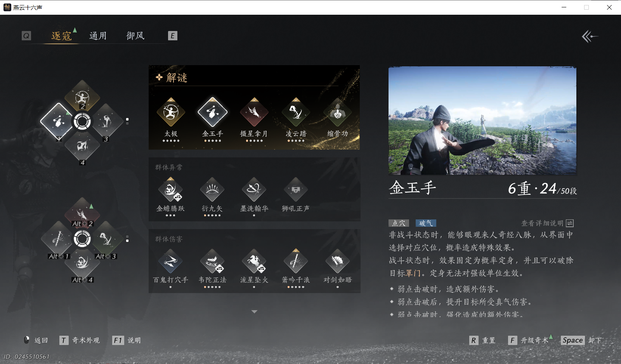Select the 缩骨功 skill icon
This screenshot has width=621, height=364.
338,112
